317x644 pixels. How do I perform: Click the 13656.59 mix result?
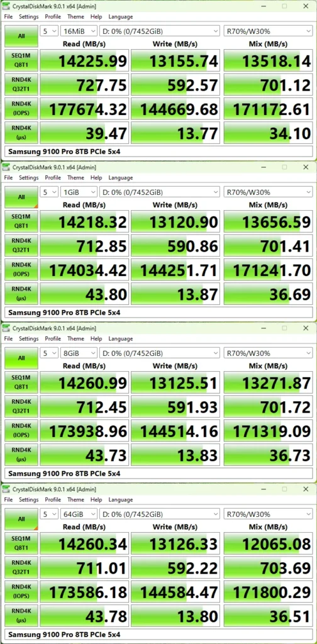268,222
